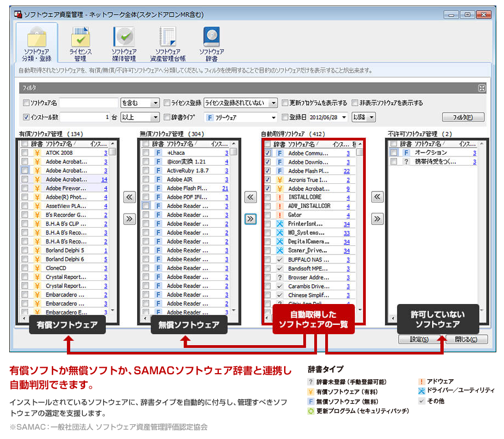Click the 設定(S) button
The height and width of the screenshot is (439, 504).
(x=419, y=339)
